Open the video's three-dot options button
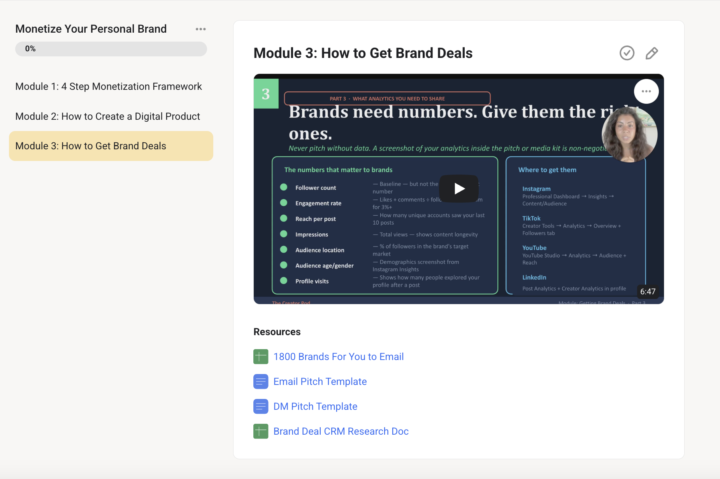 tap(646, 91)
